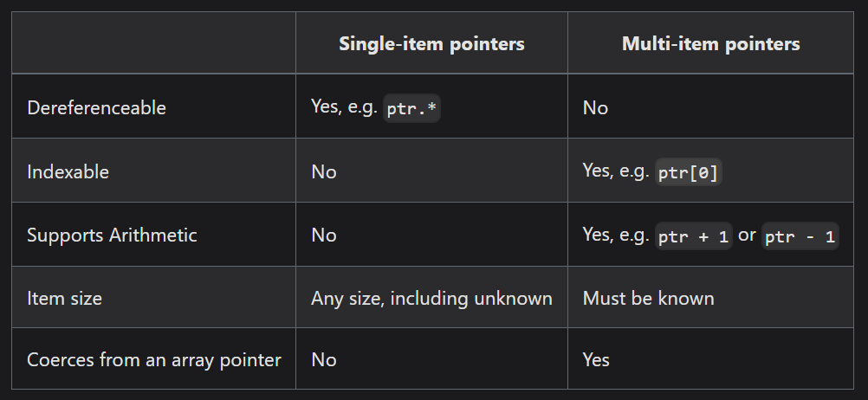Click "No" in Supports Arithmetic single-item cell
This screenshot has width=868, height=400.
tap(323, 235)
